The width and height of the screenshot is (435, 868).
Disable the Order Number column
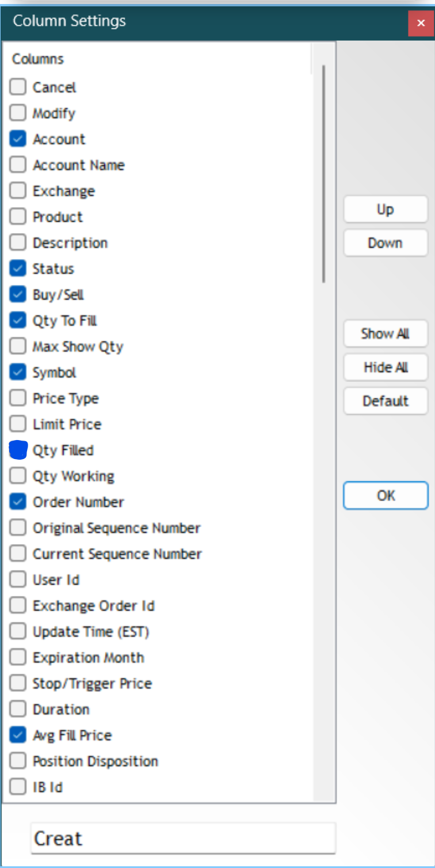(x=18, y=502)
